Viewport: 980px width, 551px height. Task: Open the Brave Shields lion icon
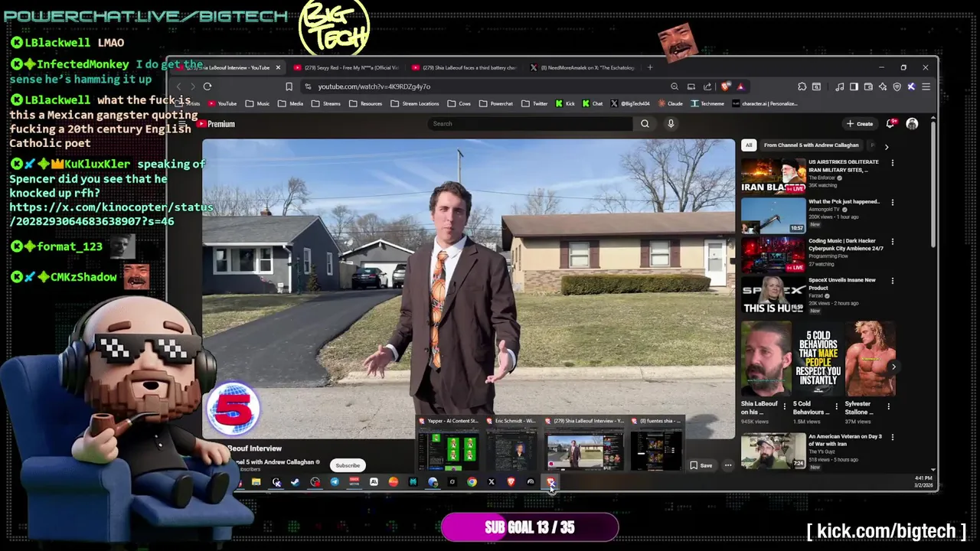(x=725, y=86)
